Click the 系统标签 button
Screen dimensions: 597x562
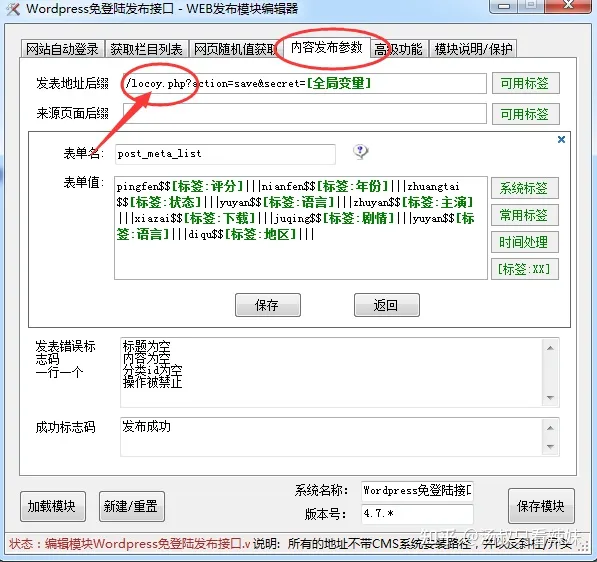(x=524, y=188)
